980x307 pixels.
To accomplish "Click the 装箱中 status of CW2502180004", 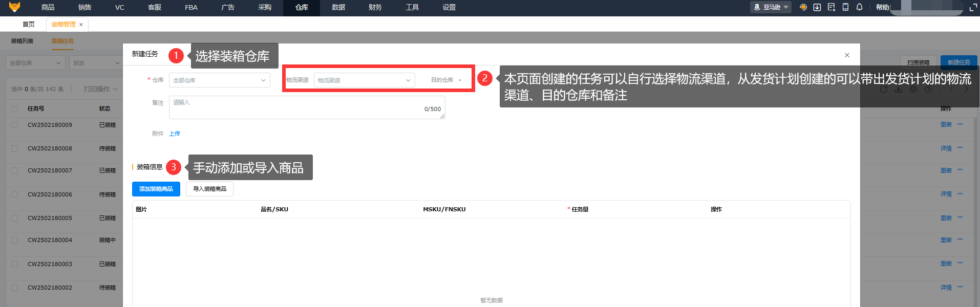I will [107, 240].
